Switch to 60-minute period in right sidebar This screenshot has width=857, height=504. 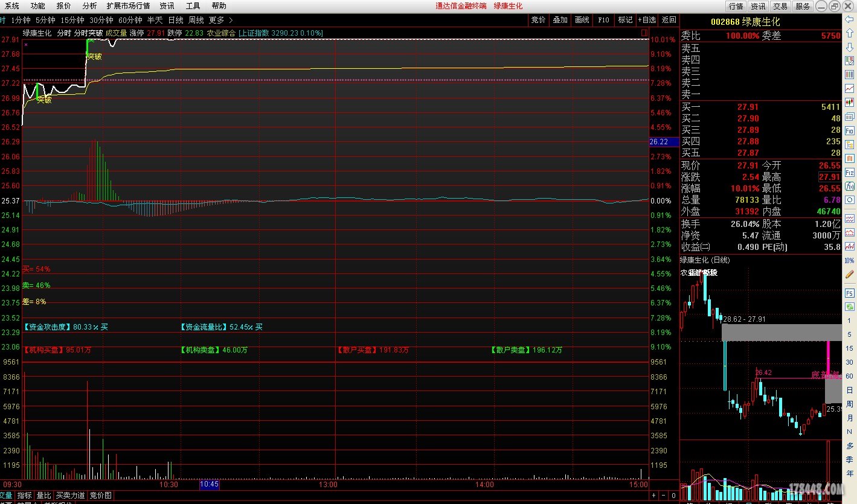point(850,376)
